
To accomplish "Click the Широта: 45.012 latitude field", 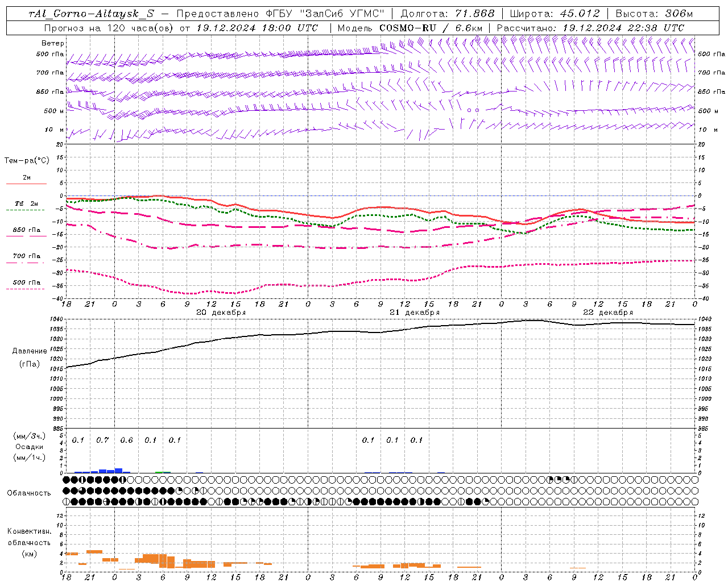I will 555,14.
